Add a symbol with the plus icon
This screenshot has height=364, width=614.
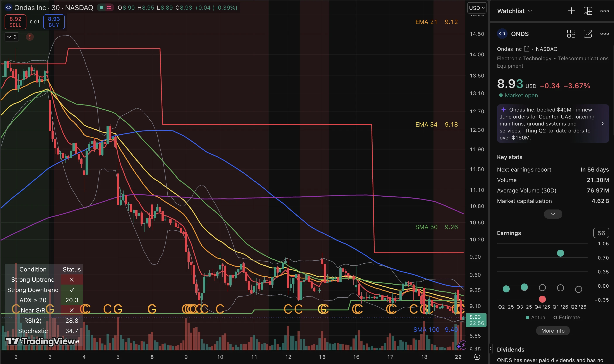click(571, 11)
